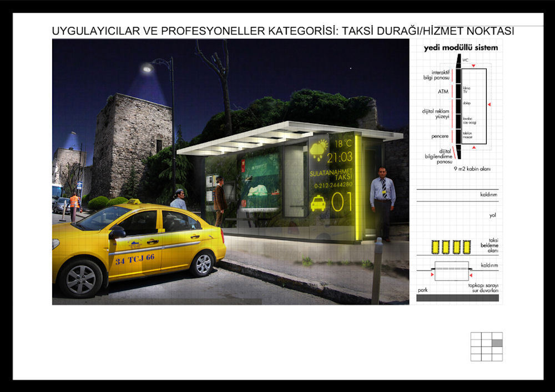Click the '9 m2 kabin alanı' caption
555x392 pixels.
[x=472, y=169]
